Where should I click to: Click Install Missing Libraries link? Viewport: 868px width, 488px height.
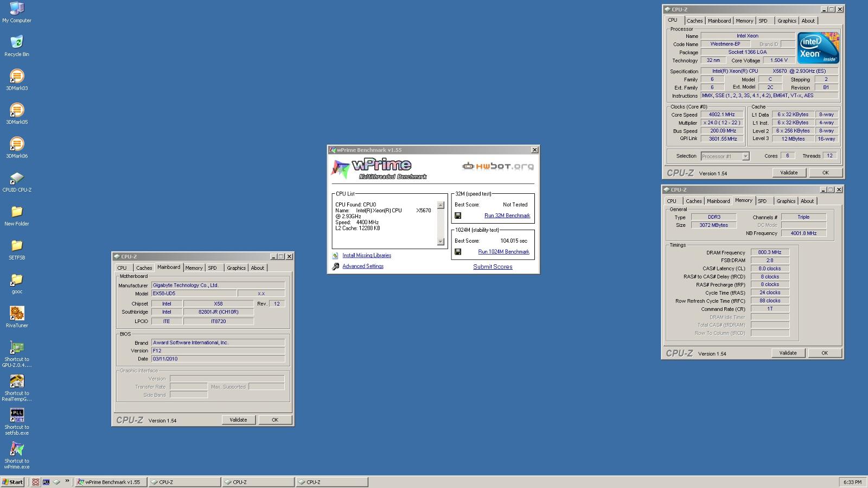coord(367,256)
